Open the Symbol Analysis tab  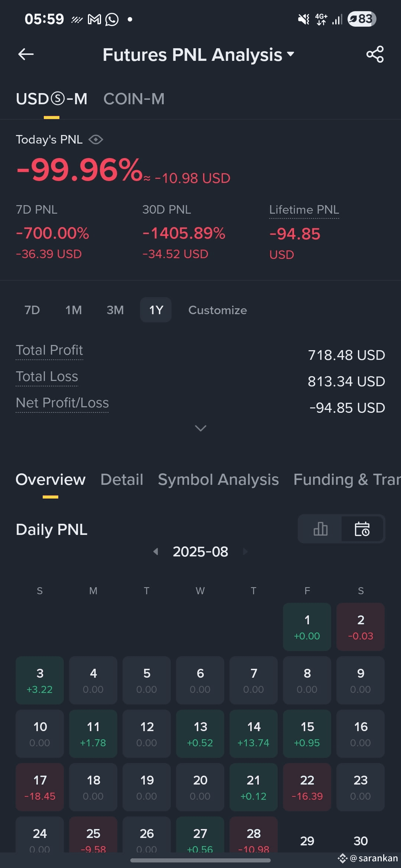tap(218, 480)
